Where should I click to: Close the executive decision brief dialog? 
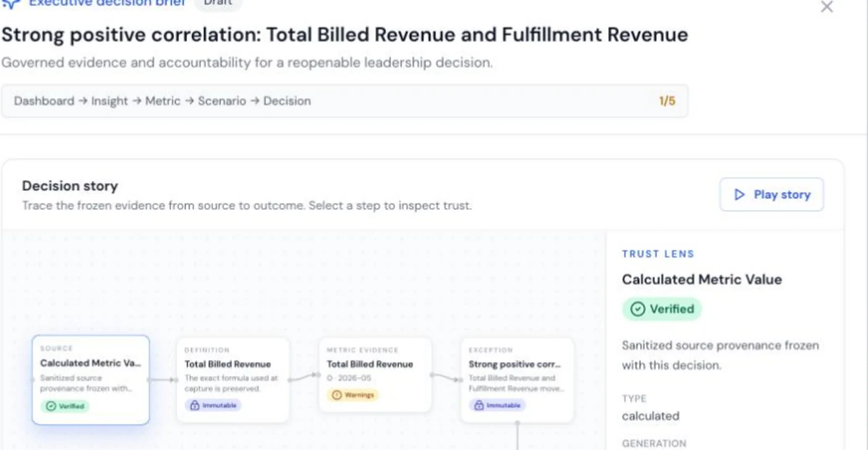[827, 7]
